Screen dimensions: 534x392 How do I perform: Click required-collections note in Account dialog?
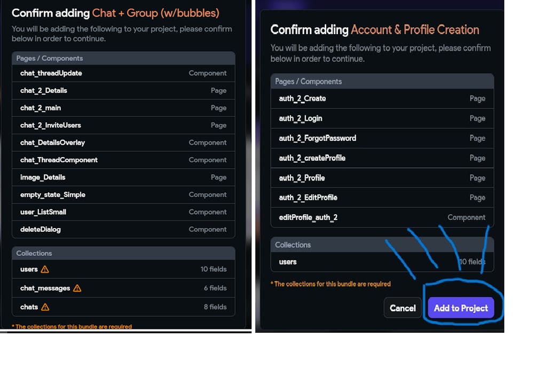(x=331, y=284)
